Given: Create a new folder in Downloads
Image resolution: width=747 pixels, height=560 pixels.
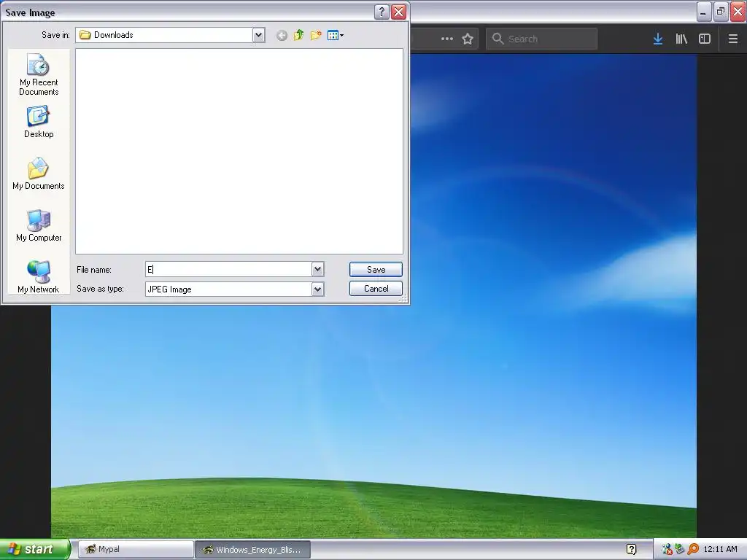Looking at the screenshot, I should pyautogui.click(x=315, y=35).
